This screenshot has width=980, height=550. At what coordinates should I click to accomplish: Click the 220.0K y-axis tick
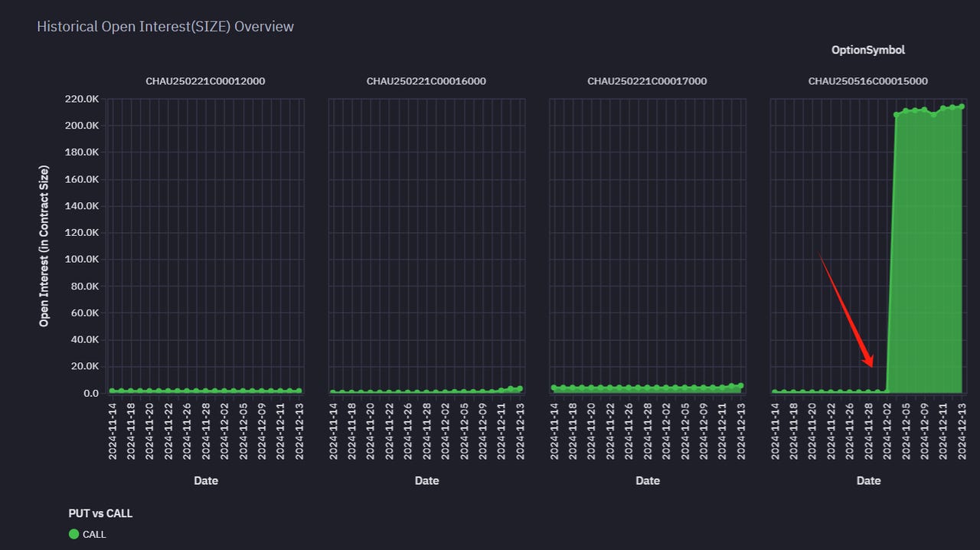tap(80, 99)
